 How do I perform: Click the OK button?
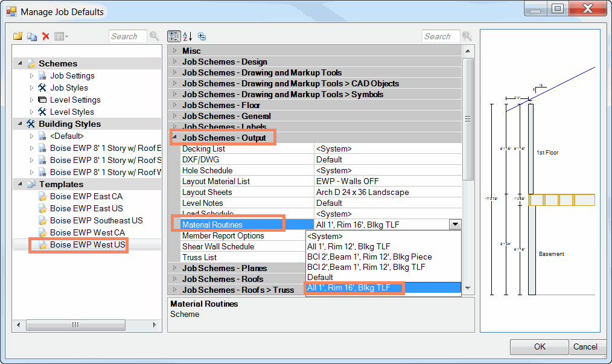[x=540, y=347]
